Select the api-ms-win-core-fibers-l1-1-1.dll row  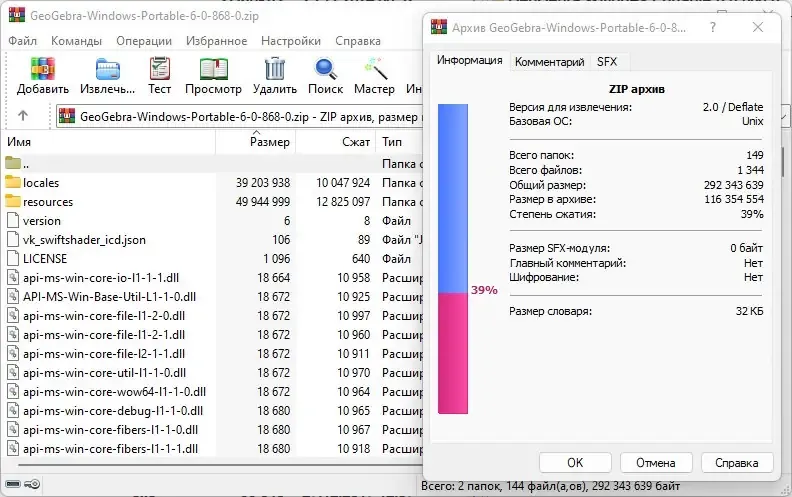coord(212,449)
